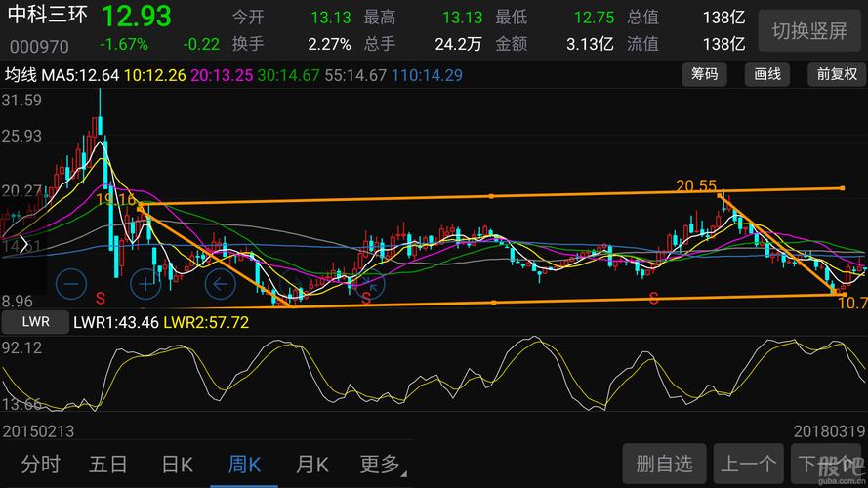This screenshot has height=488, width=868.
Task: Tap the start date 20150213
Action: [x=38, y=431]
